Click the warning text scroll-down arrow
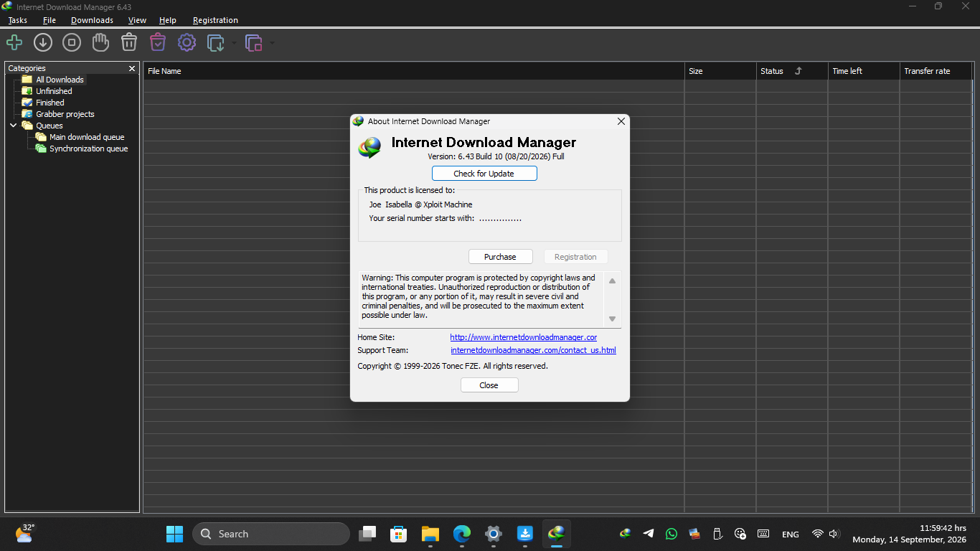 612,319
